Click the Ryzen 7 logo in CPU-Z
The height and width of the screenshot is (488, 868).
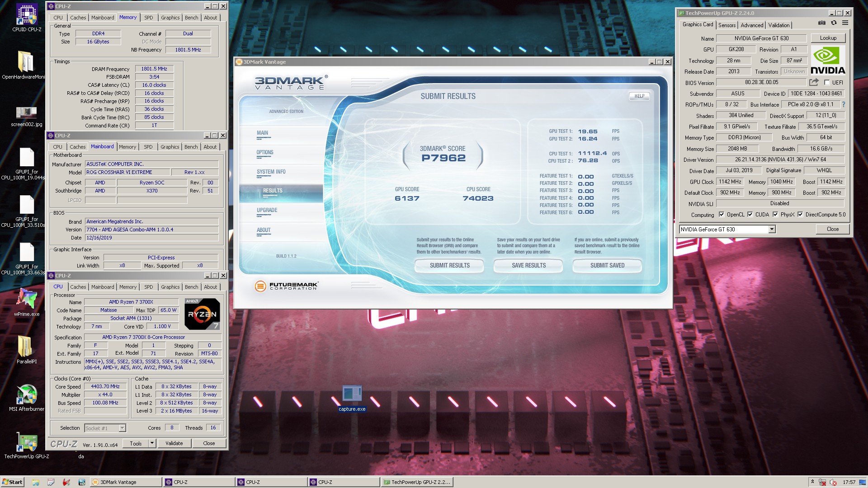(x=202, y=314)
